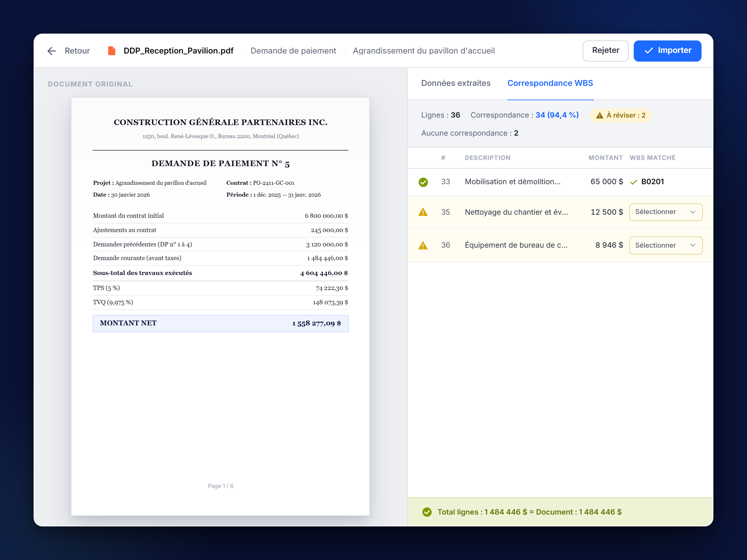Viewport: 747px width, 560px height.
Task: Click the Description column header
Action: click(x=487, y=158)
